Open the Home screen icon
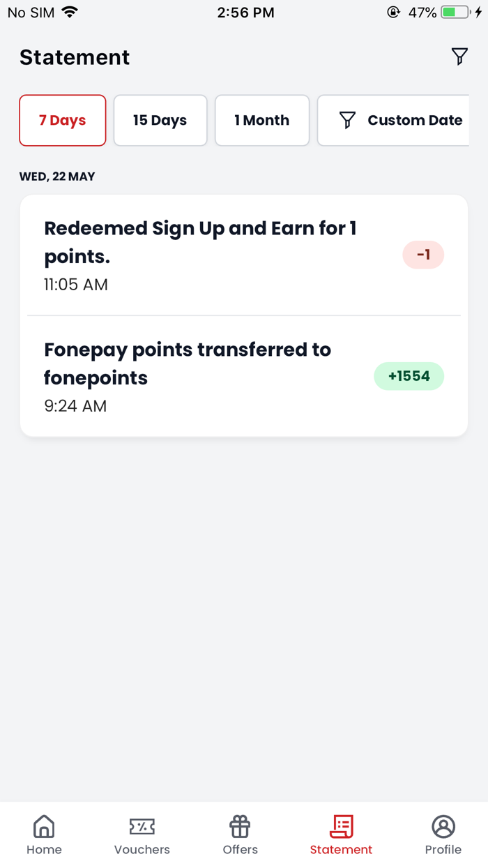Screen dimensions: 488x868 44,825
